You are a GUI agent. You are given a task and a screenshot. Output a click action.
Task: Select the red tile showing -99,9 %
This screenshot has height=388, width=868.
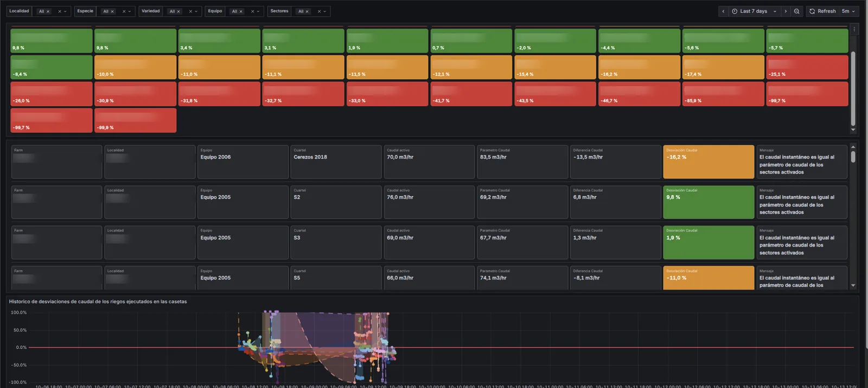click(136, 120)
